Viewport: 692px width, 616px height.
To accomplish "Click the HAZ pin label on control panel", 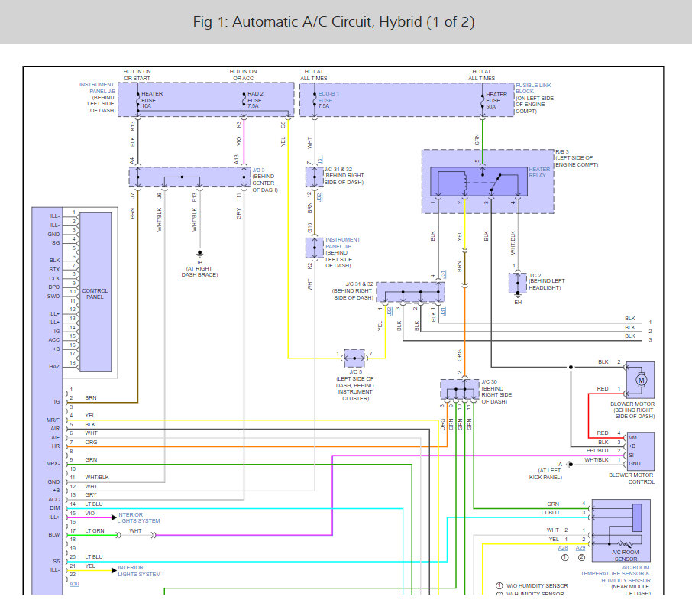I will click(x=54, y=367).
